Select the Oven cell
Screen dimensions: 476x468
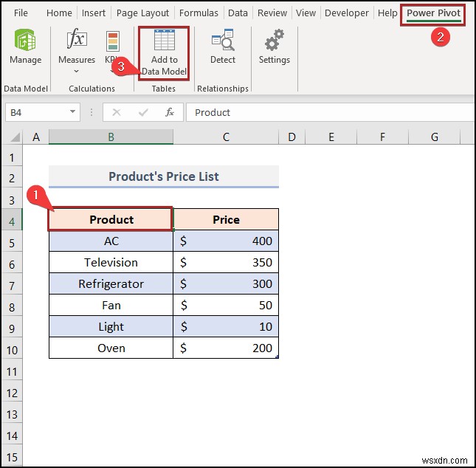click(111, 348)
